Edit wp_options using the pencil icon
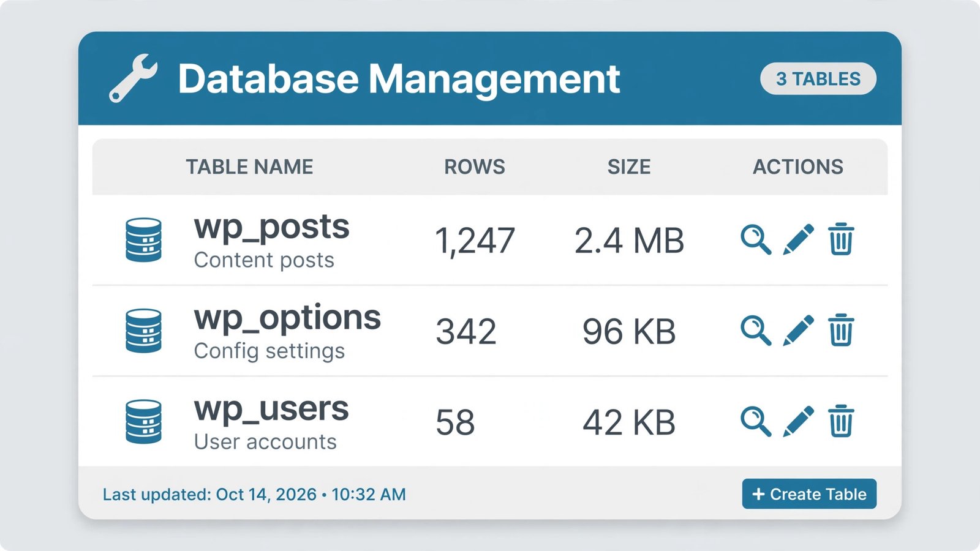980x551 pixels. coord(799,331)
